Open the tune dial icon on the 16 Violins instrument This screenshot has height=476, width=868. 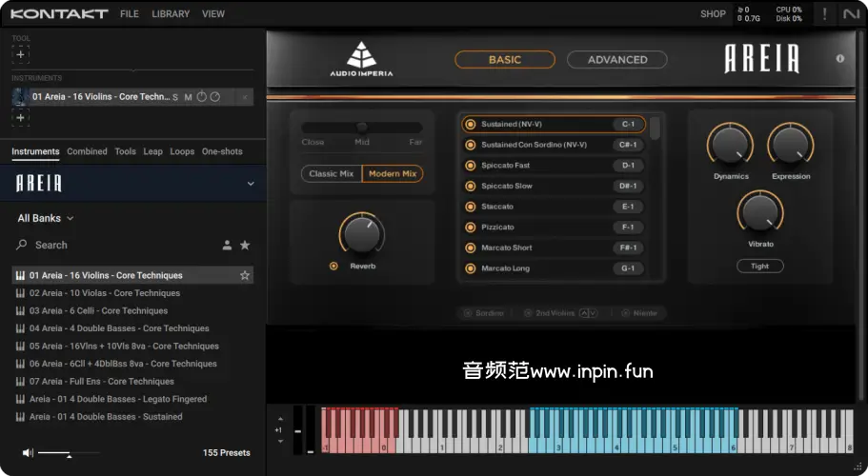214,97
